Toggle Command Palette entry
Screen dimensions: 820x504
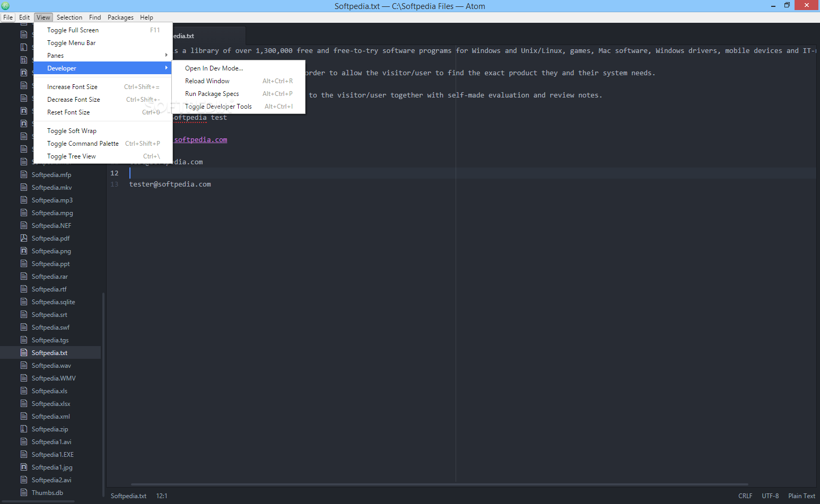[x=103, y=144]
